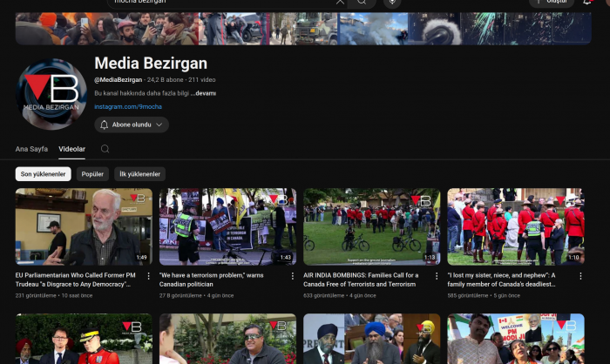
Task: Click the '231 görüntüleme • 10 saat önce' text
Action: (x=54, y=295)
